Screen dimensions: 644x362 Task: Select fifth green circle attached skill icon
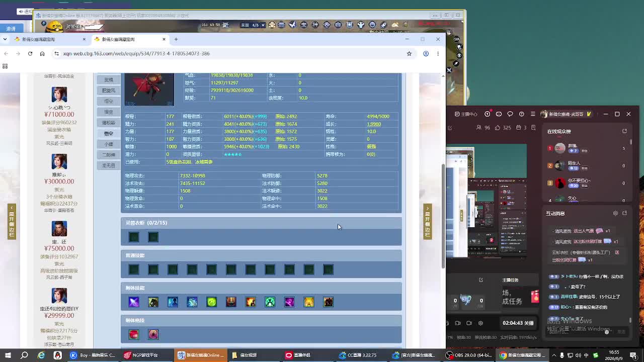tap(212, 302)
